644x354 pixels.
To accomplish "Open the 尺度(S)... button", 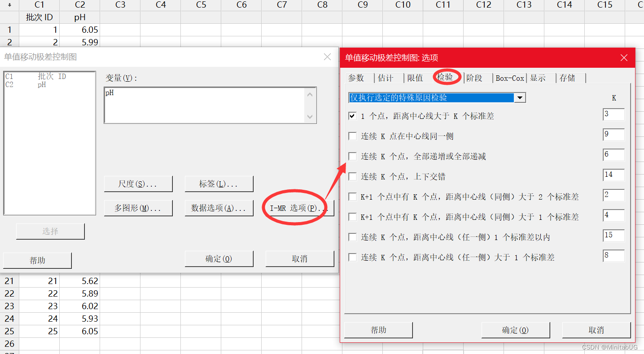I will click(138, 184).
